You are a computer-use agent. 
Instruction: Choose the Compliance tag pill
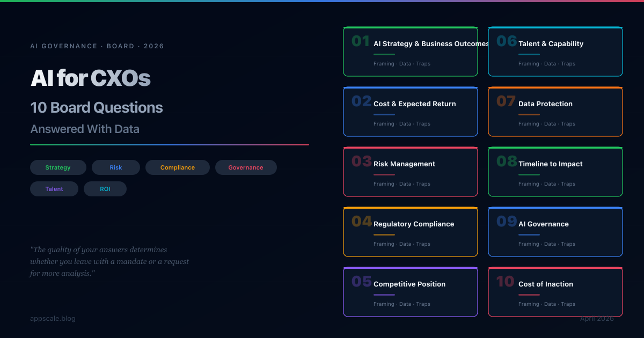point(178,167)
